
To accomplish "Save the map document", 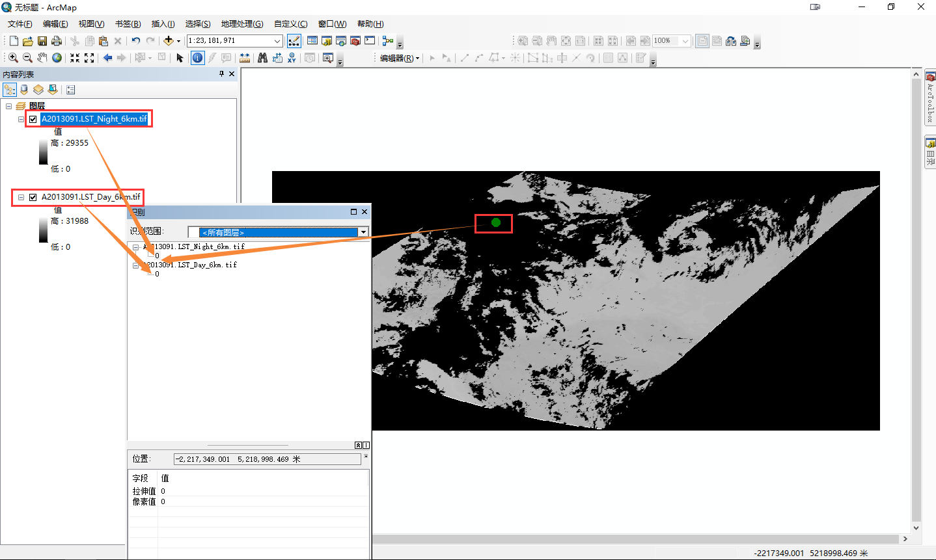I will click(x=42, y=40).
